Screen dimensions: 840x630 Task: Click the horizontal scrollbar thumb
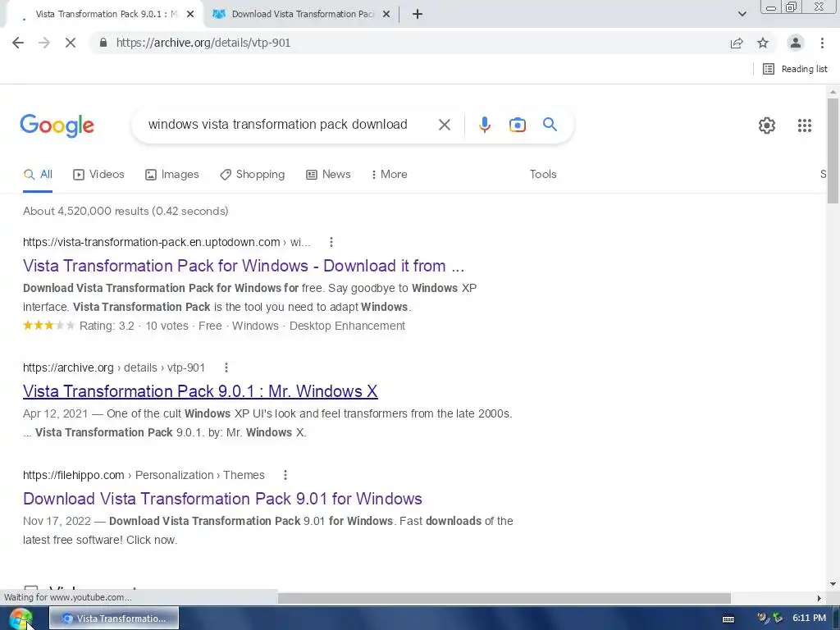click(x=504, y=598)
